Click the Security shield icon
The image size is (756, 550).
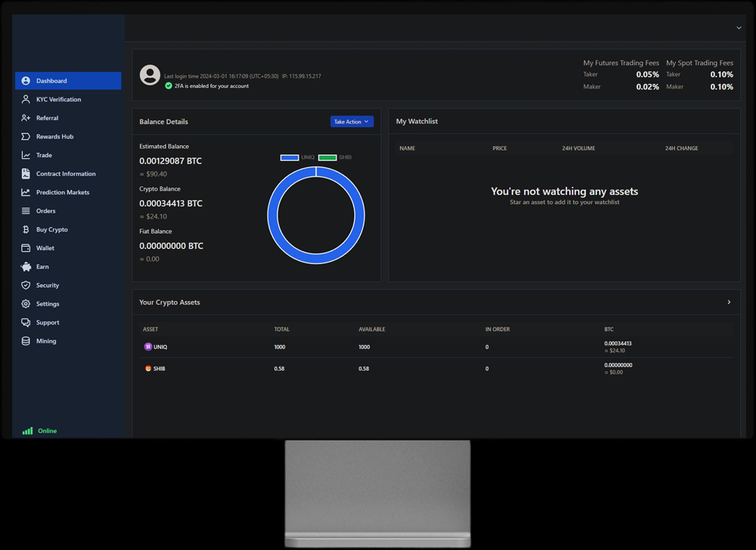point(26,285)
